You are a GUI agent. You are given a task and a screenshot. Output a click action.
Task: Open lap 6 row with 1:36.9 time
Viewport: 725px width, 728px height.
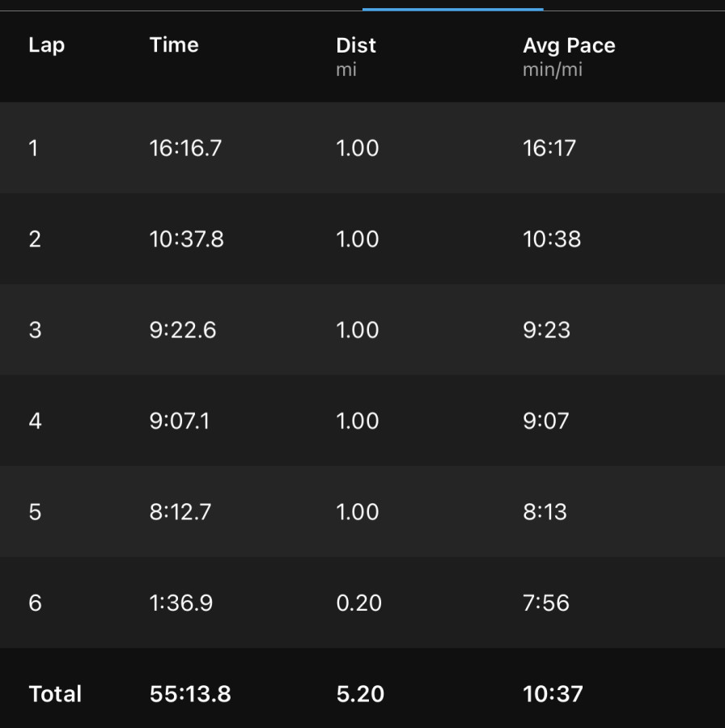tap(362, 603)
